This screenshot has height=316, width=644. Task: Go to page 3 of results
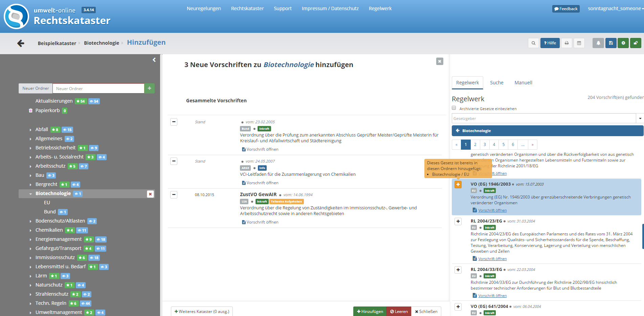click(485, 145)
